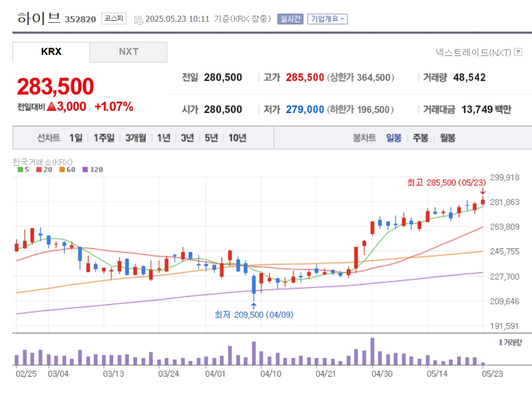
Task: Click the 거래량 volume legend marker
Action: (501, 342)
